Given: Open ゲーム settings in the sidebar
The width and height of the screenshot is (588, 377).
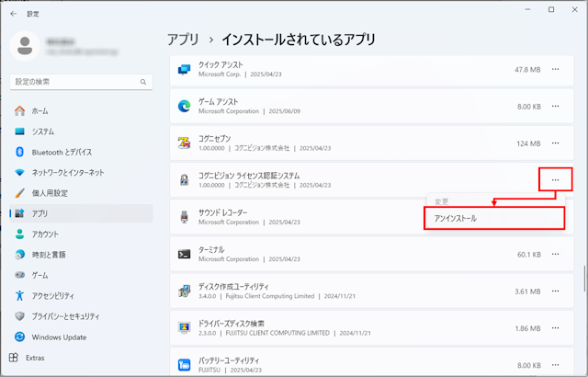Looking at the screenshot, I should [x=81, y=275].
